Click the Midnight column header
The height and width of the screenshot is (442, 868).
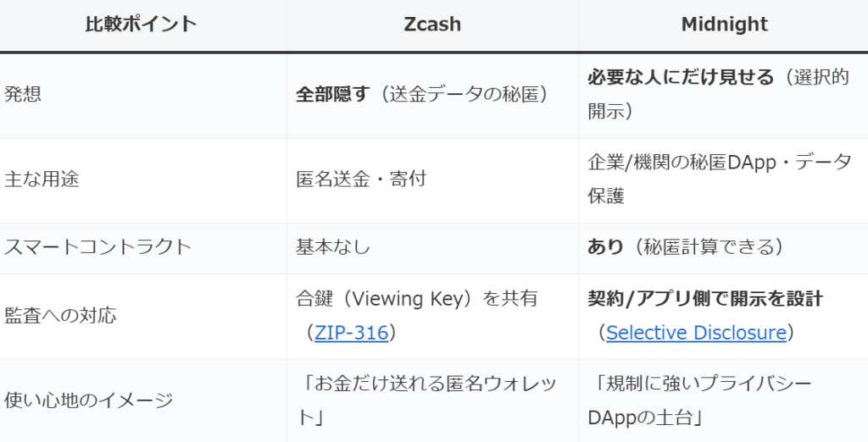[x=724, y=24]
